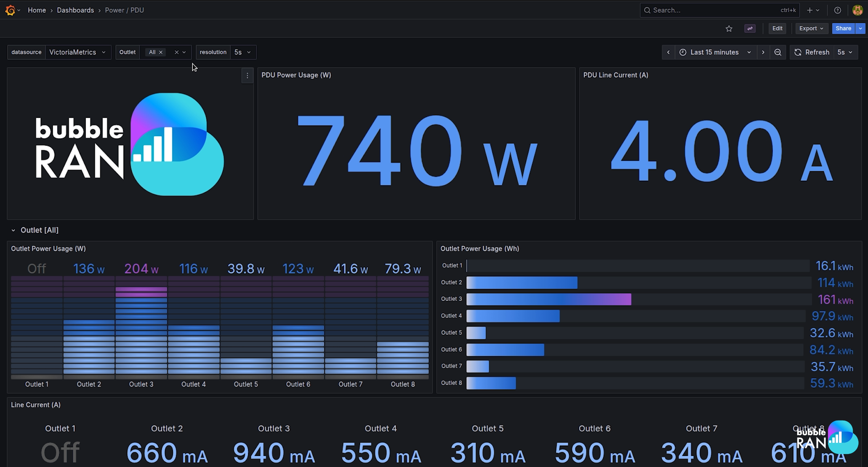Open auto-refresh interval 5s dropdown

coord(845,52)
